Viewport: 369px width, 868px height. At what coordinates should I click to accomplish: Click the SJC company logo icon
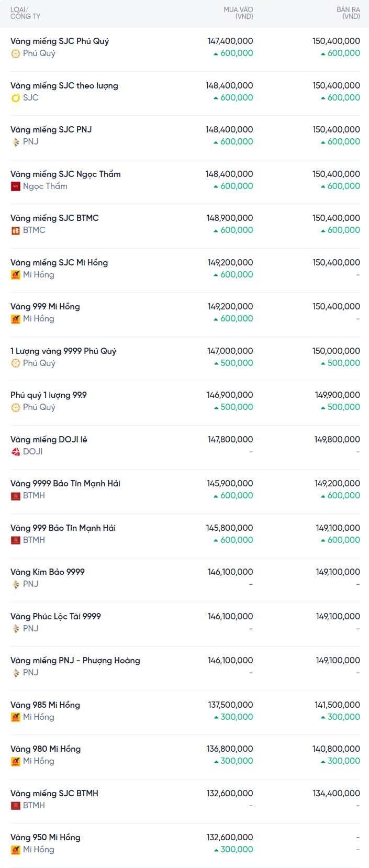tap(16, 98)
